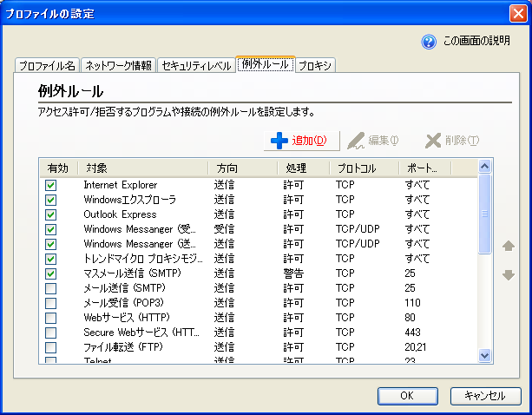Image resolution: width=532 pixels, height=415 pixels.
Task: Sort the list by 対象 column header
Action: (x=143, y=168)
